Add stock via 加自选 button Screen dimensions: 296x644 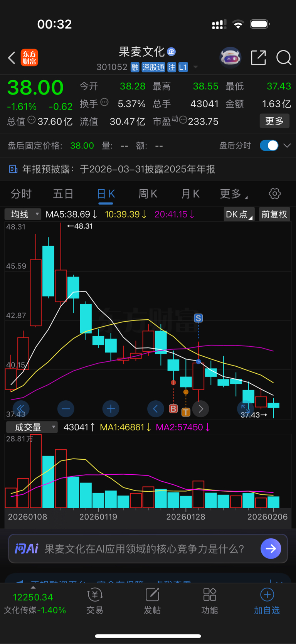click(x=267, y=601)
